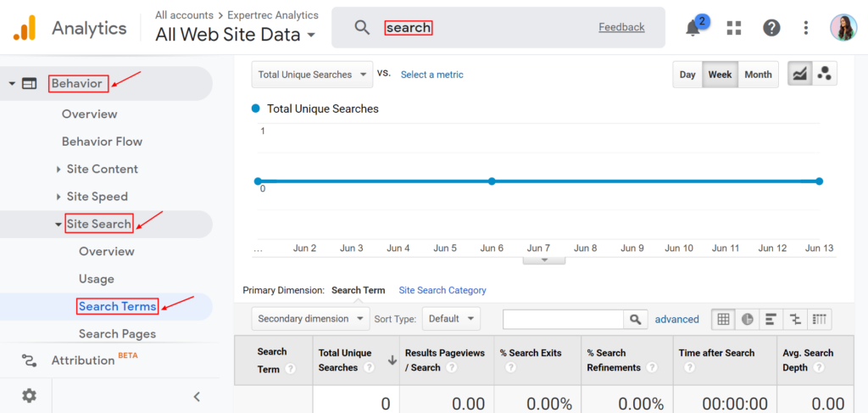This screenshot has width=868, height=413.
Task: Set chart granularity to Day
Action: [x=687, y=74]
